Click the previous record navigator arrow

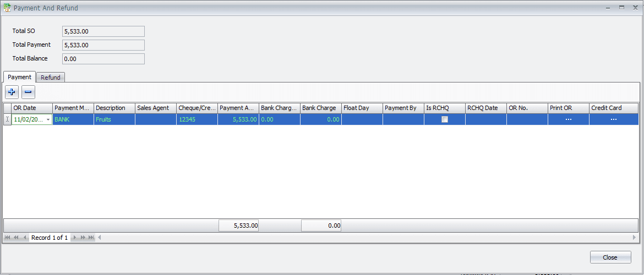point(25,238)
